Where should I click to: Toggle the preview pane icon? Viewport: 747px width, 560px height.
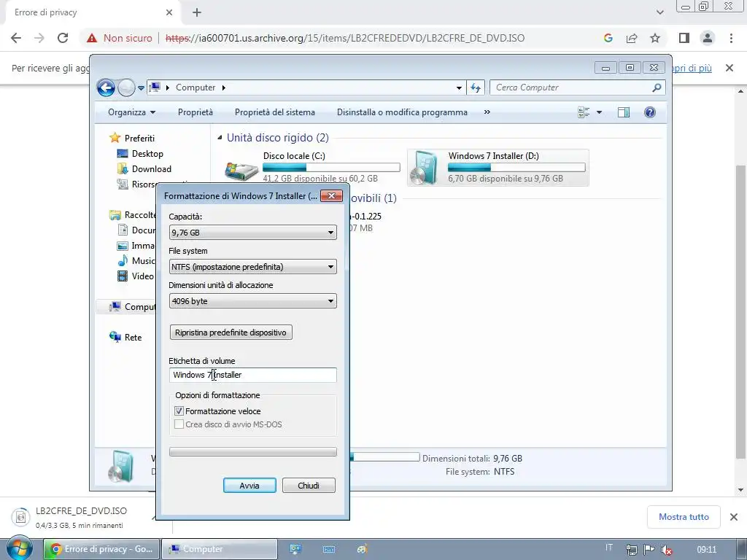point(624,112)
